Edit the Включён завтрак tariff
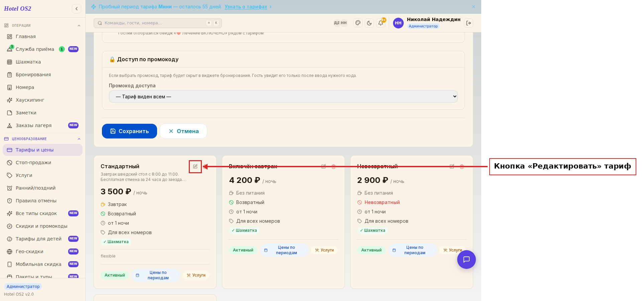This screenshot has height=301, width=644. (324, 167)
